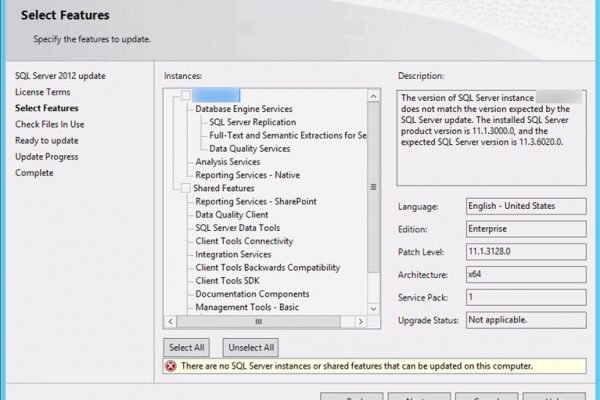Click the scroll down arrow of instances list

373,309
